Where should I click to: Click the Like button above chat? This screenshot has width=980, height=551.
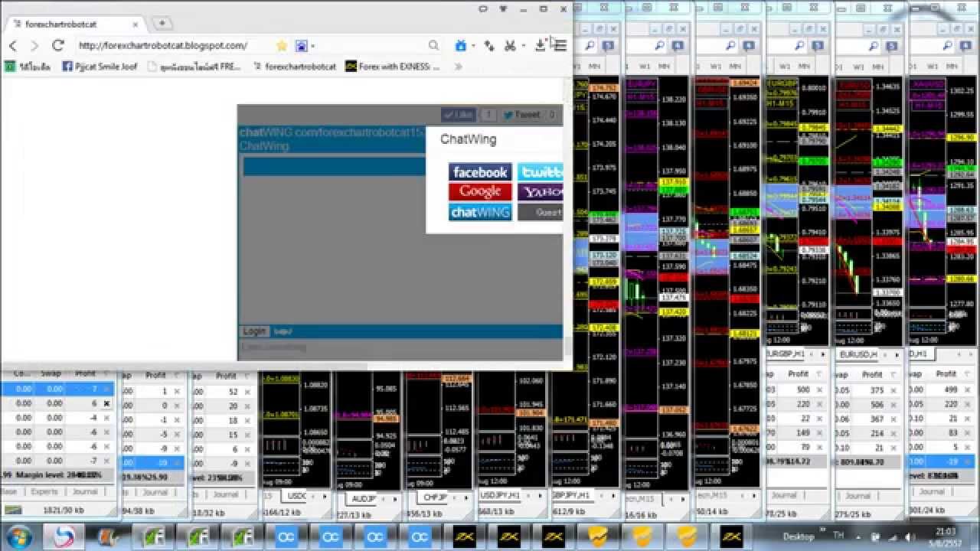click(459, 115)
